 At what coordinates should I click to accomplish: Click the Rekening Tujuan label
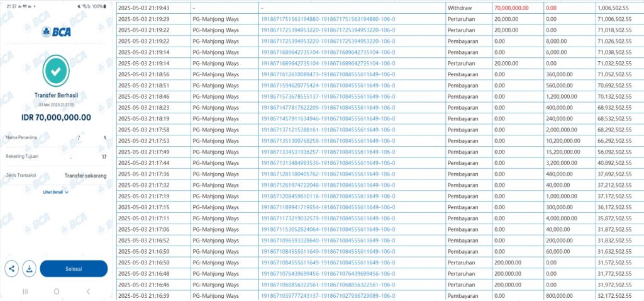[x=22, y=156]
